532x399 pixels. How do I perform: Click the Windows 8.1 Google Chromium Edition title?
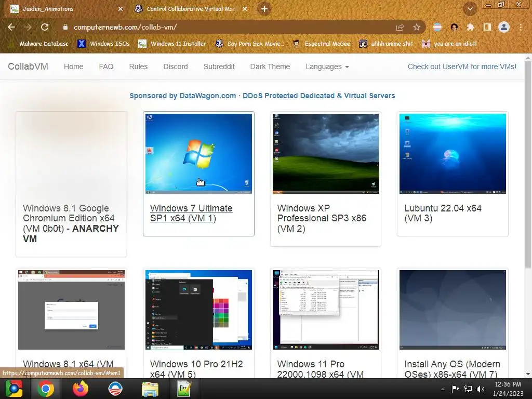pos(71,223)
